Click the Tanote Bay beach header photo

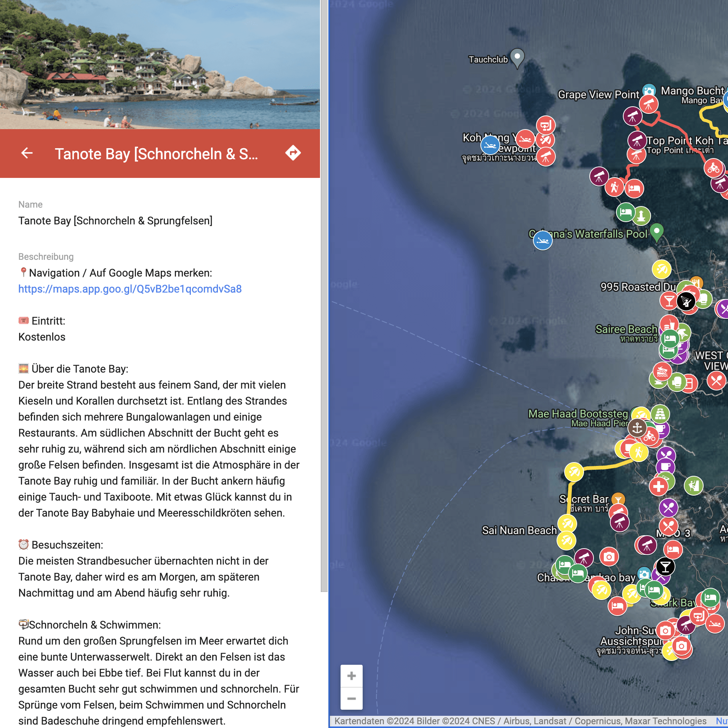tap(160, 64)
